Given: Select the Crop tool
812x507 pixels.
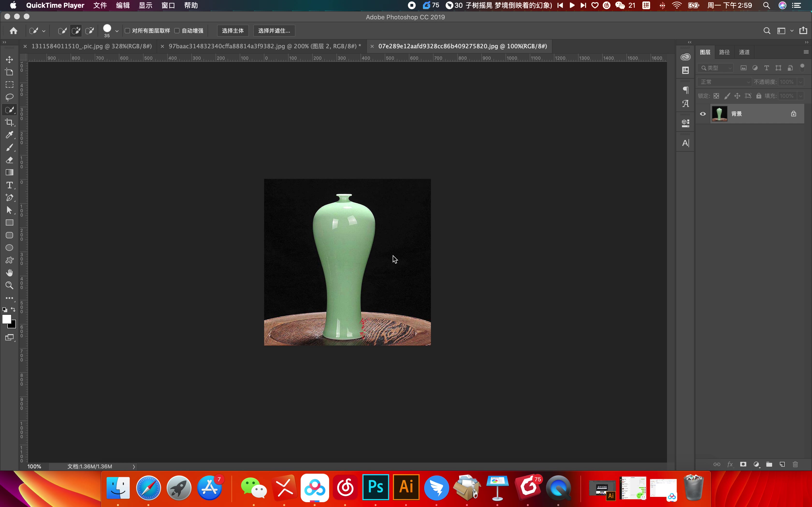Looking at the screenshot, I should (x=9, y=122).
